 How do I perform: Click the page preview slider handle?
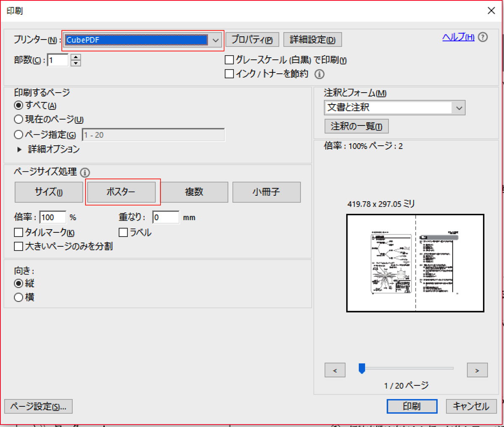click(x=362, y=368)
